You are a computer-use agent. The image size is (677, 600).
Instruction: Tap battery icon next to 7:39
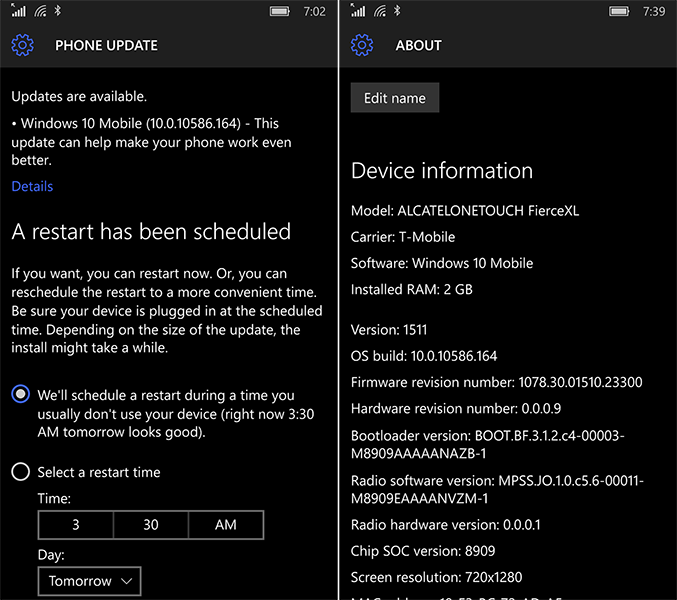pos(619,11)
